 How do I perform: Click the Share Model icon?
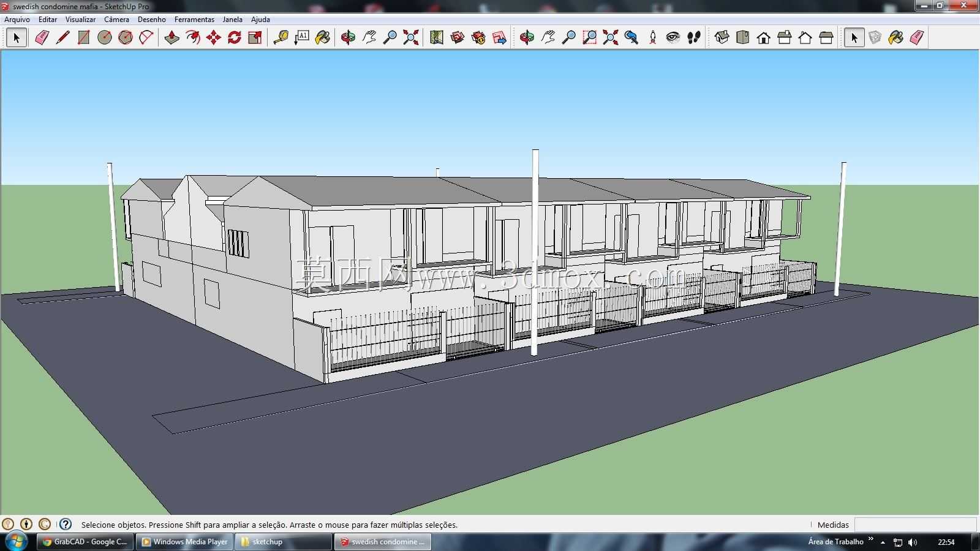pyautogui.click(x=478, y=37)
